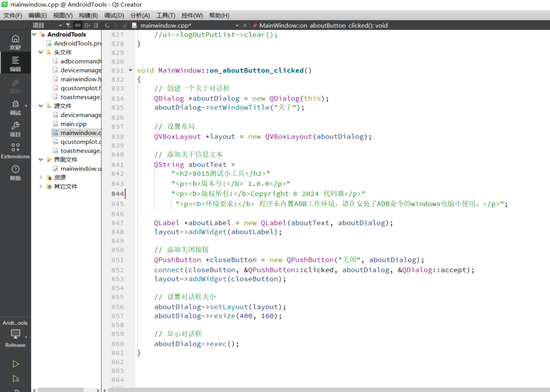Image resolution: width=550 pixels, height=392 pixels.
Task: Toggle the synchronize-with-editor link icon
Action: (78, 25)
